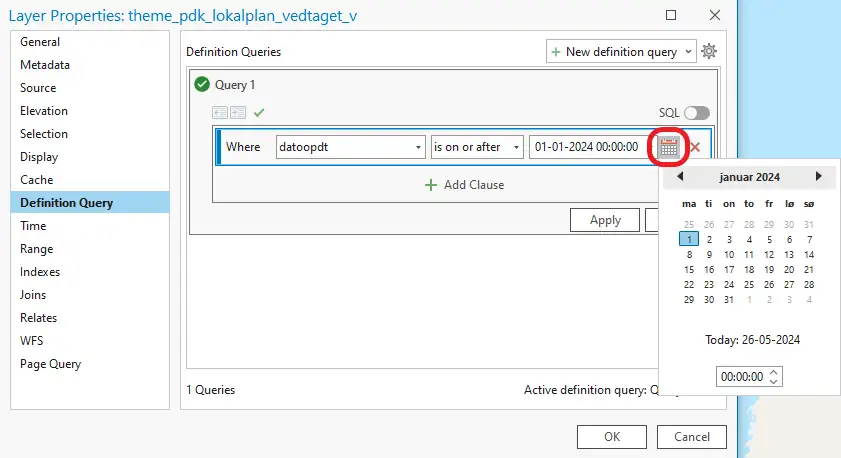Toggle the SQL editing switch
The width and height of the screenshot is (841, 458).
tap(696, 113)
